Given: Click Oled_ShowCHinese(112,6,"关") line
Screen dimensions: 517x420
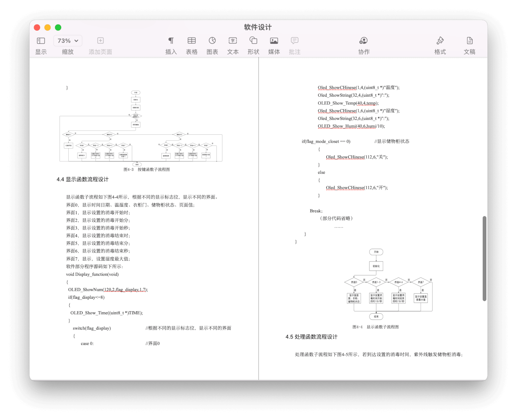Looking at the screenshot, I should (x=357, y=157).
